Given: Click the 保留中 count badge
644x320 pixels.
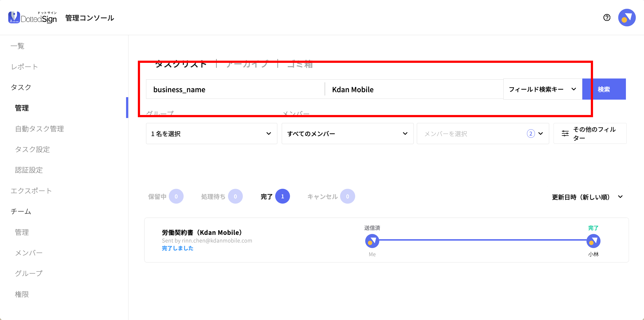Looking at the screenshot, I should tap(176, 196).
